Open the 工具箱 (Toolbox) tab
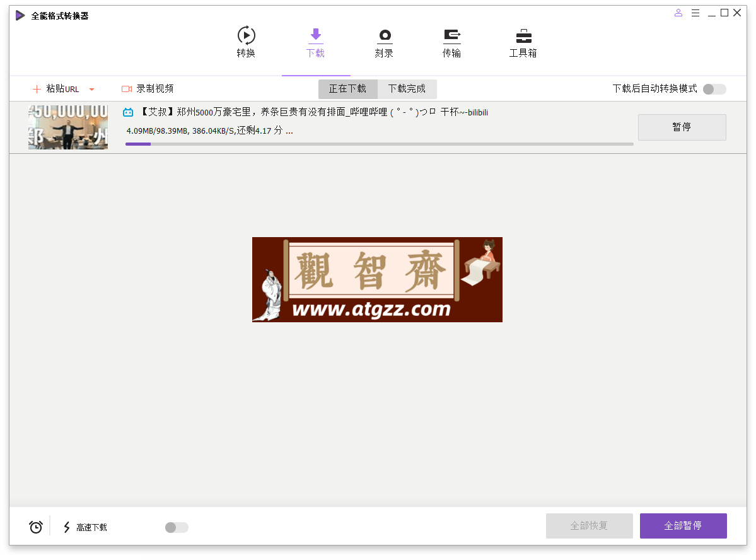 tap(523, 42)
